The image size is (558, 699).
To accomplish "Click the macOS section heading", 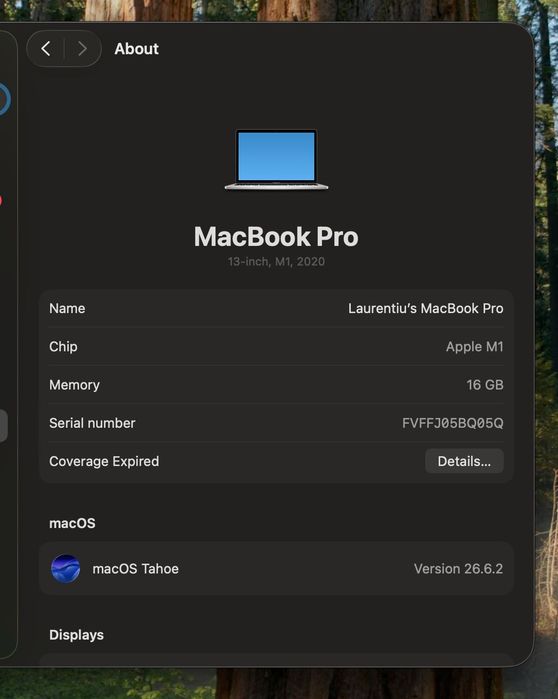I will tap(72, 523).
